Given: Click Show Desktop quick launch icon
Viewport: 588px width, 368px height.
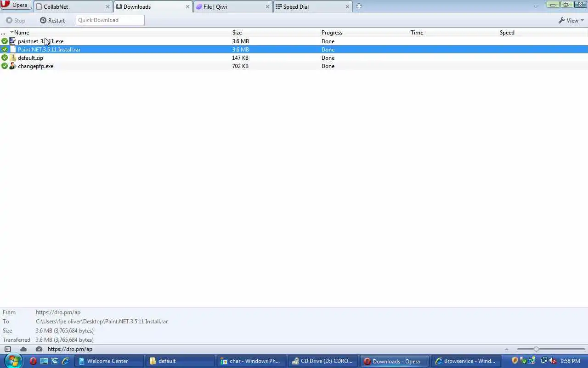Looking at the screenshot, I should tap(44, 361).
